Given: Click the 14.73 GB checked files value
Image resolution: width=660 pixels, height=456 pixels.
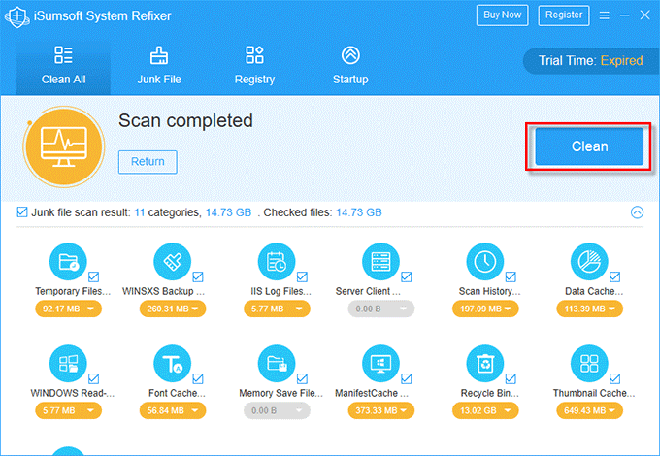Looking at the screenshot, I should (x=359, y=212).
